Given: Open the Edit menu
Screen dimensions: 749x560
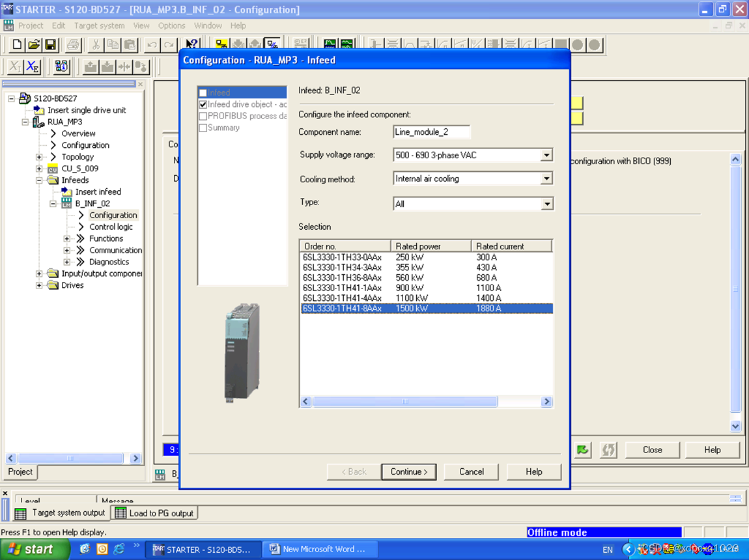Looking at the screenshot, I should [58, 26].
